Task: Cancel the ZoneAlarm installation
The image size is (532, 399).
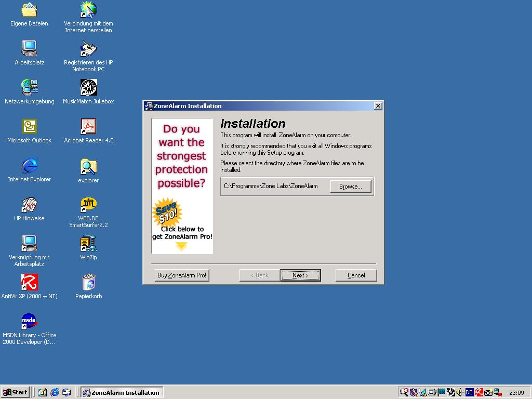Action: pyautogui.click(x=356, y=275)
